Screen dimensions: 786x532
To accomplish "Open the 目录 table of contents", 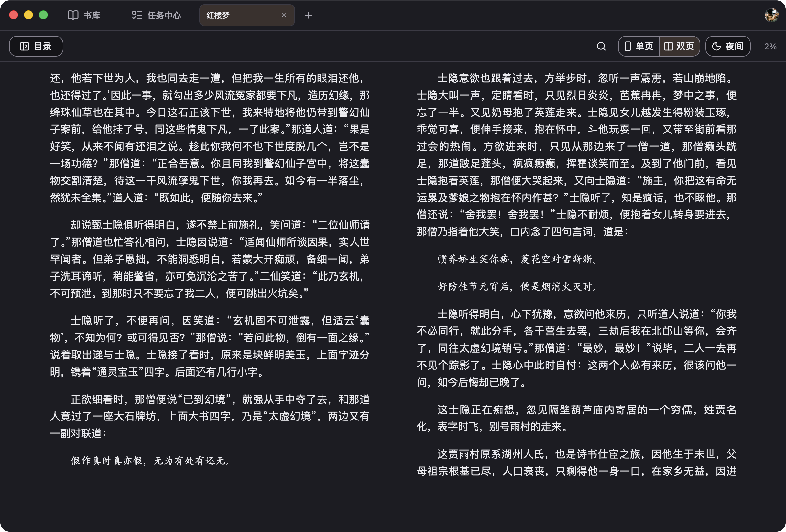I will click(36, 46).
